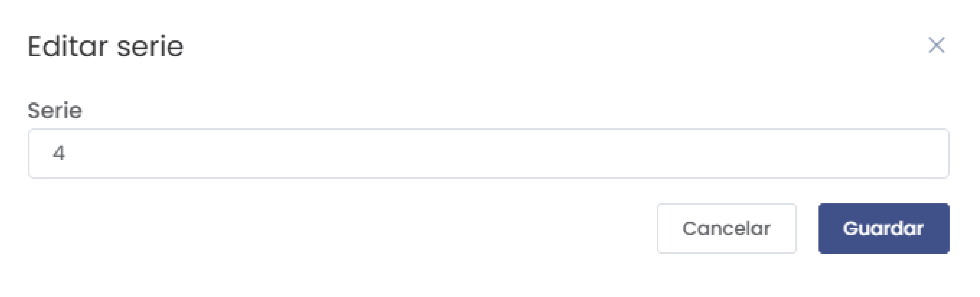Click the Guardar button
980x297 pixels.
point(883,228)
